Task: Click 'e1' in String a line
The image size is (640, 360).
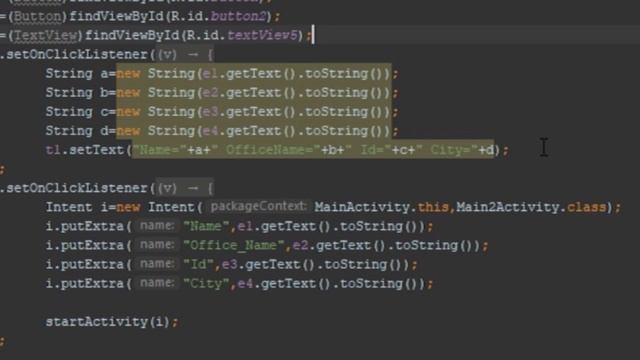Action: (x=210, y=73)
